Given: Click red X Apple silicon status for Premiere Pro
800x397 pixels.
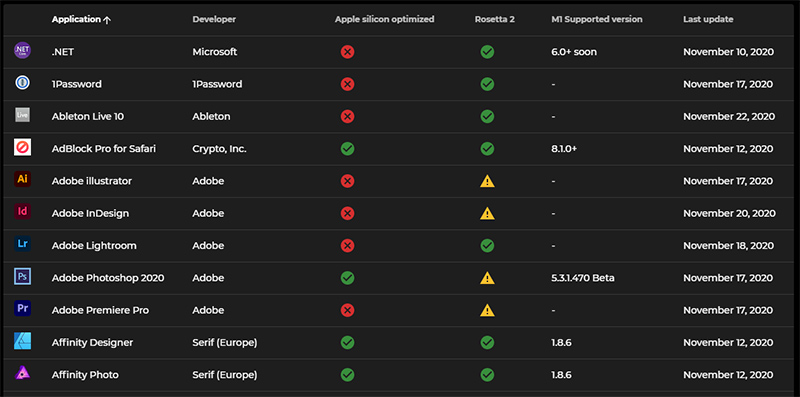Looking at the screenshot, I should point(347,310).
